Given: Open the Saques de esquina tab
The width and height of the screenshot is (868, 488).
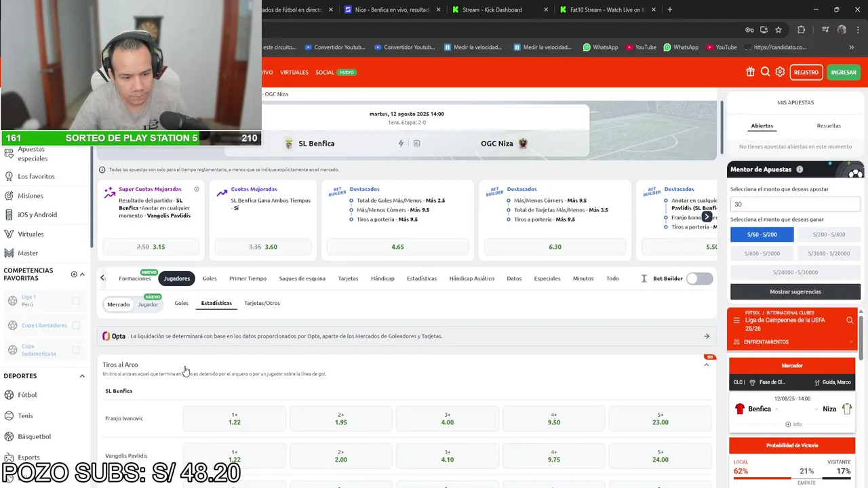Looking at the screenshot, I should point(302,278).
